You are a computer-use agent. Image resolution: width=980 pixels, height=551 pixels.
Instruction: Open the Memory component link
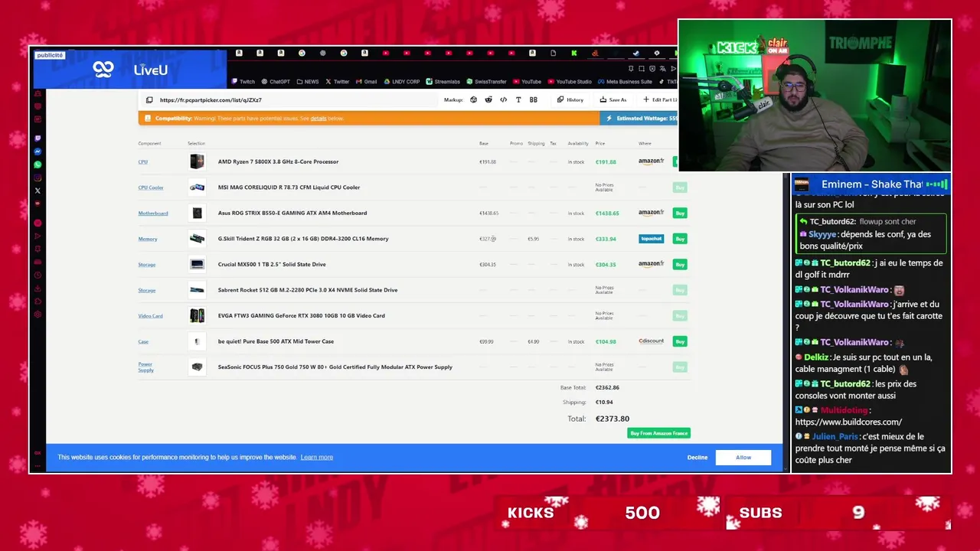(148, 239)
